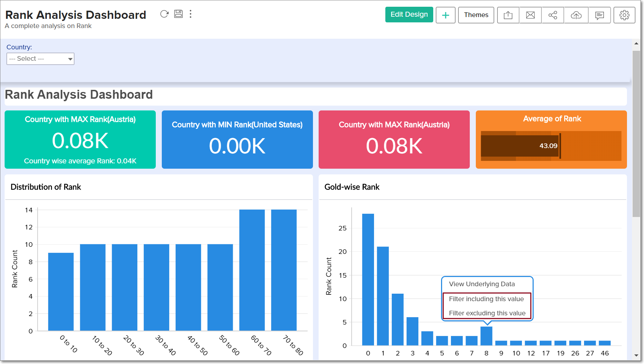Open the Themes button
Image resolution: width=644 pixels, height=364 pixels.
click(476, 15)
